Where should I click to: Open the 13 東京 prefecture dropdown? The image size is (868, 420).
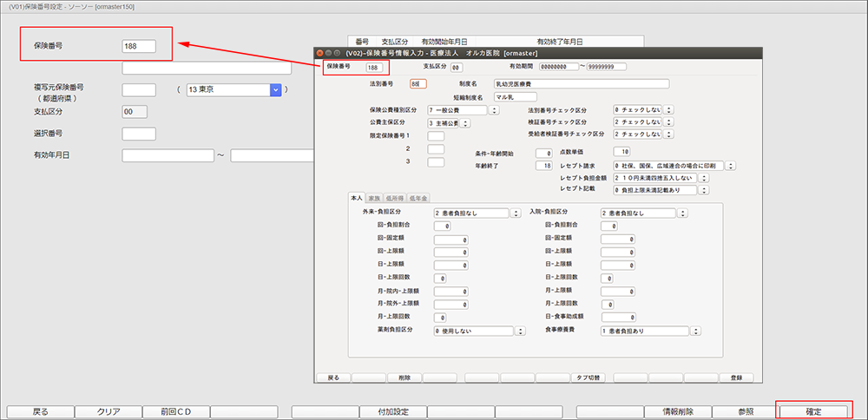coord(276,89)
